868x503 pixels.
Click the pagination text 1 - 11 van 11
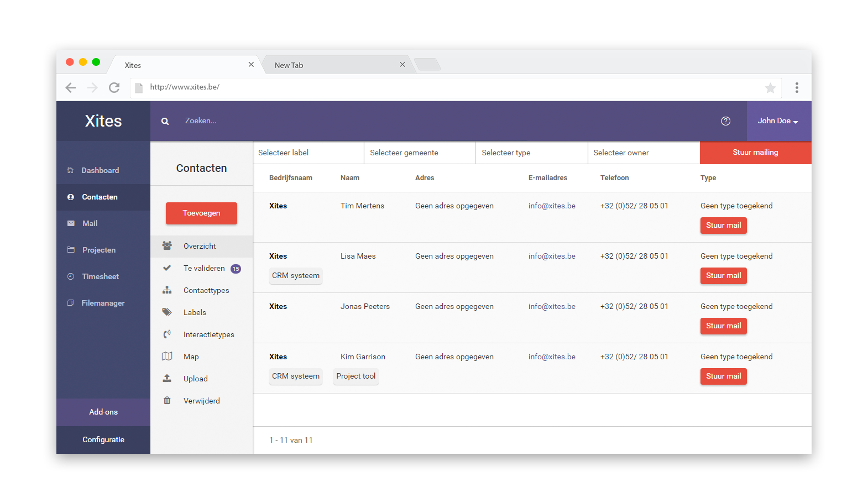coord(291,441)
